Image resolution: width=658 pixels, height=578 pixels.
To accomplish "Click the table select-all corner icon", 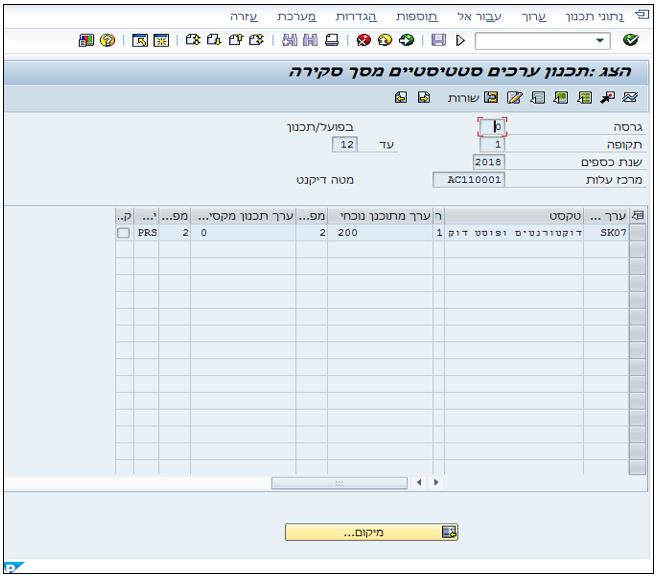I will [637, 216].
